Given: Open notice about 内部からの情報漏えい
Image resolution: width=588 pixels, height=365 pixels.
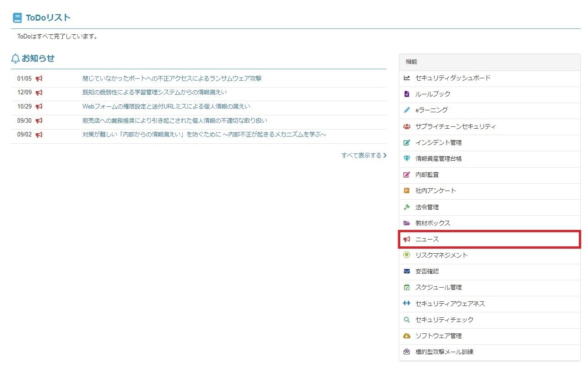Looking at the screenshot, I should pos(204,135).
